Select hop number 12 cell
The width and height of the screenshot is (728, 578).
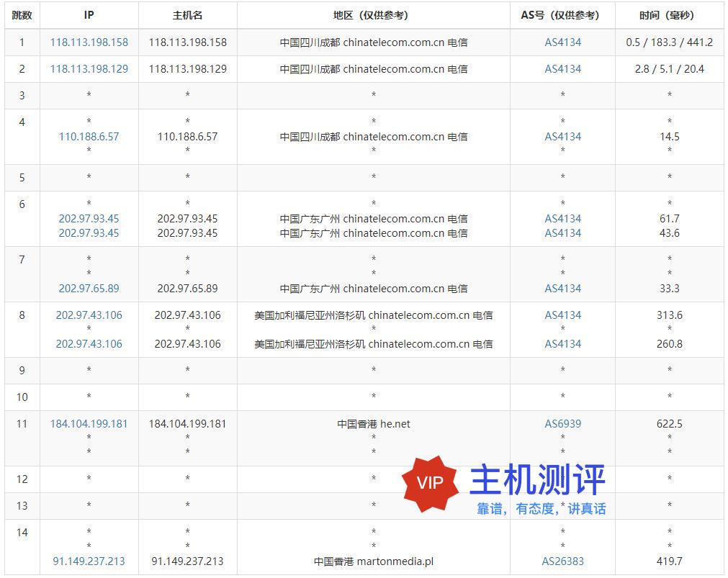click(x=22, y=479)
